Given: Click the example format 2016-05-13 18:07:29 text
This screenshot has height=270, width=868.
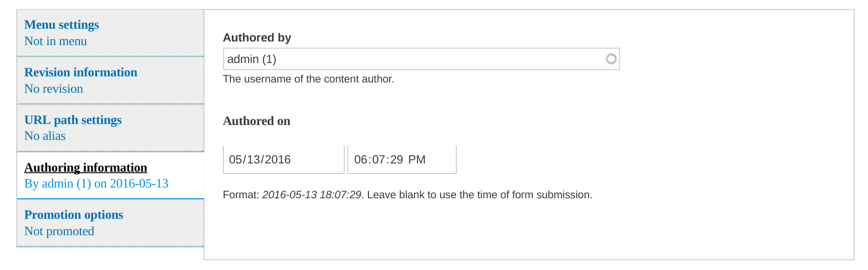Looking at the screenshot, I should [312, 195].
